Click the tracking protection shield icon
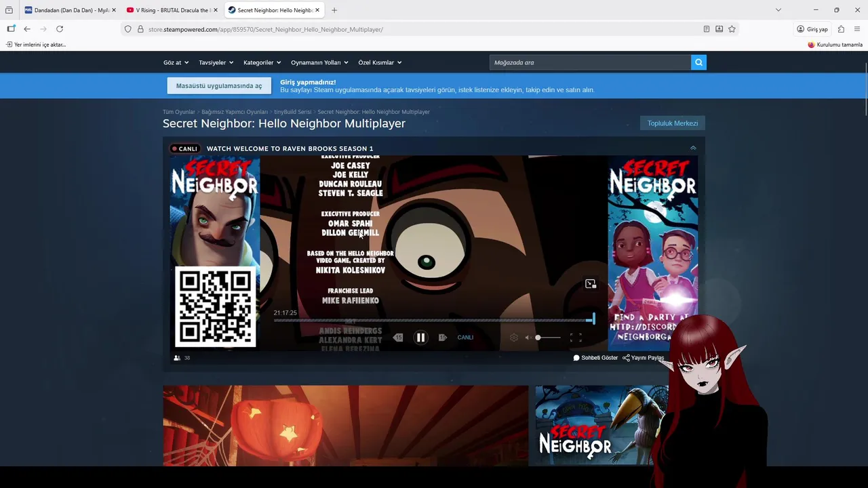This screenshot has width=868, height=488. (x=127, y=29)
